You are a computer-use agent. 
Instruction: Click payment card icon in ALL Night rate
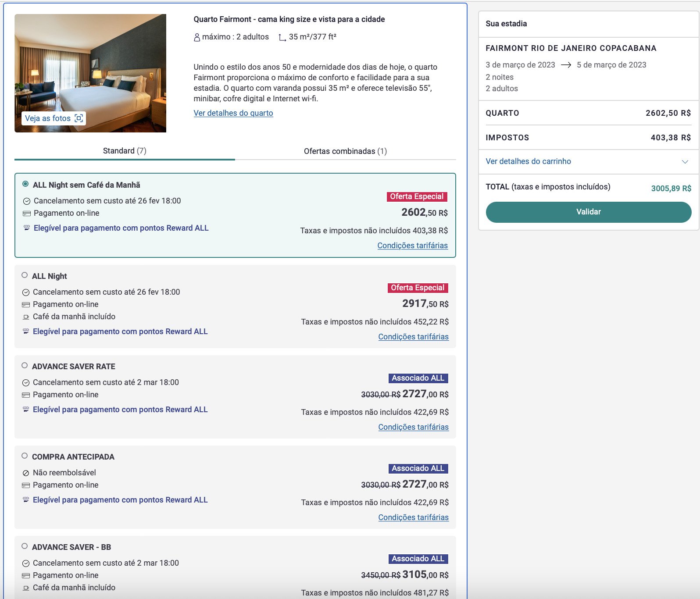[x=26, y=305]
